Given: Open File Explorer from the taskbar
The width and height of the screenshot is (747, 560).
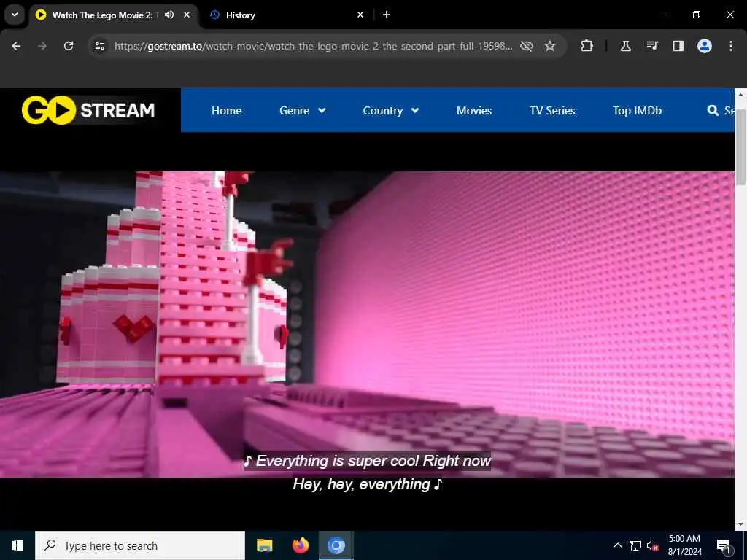Looking at the screenshot, I should [264, 545].
